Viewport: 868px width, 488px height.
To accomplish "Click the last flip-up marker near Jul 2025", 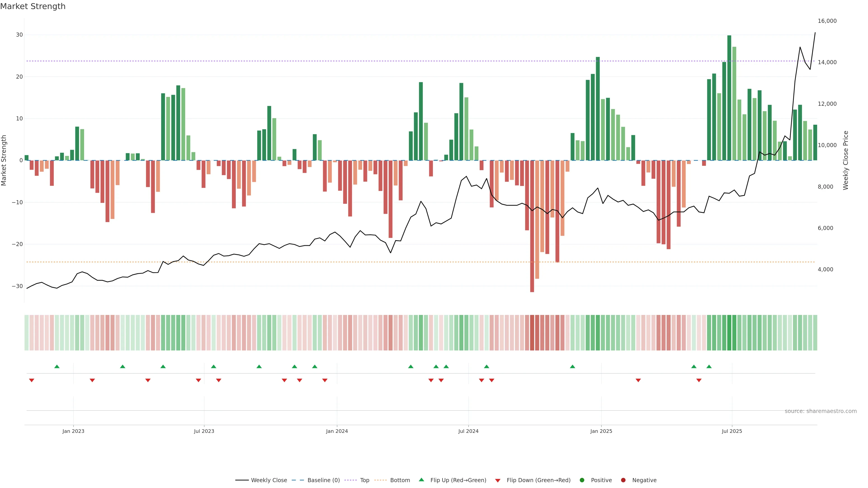I will point(709,366).
